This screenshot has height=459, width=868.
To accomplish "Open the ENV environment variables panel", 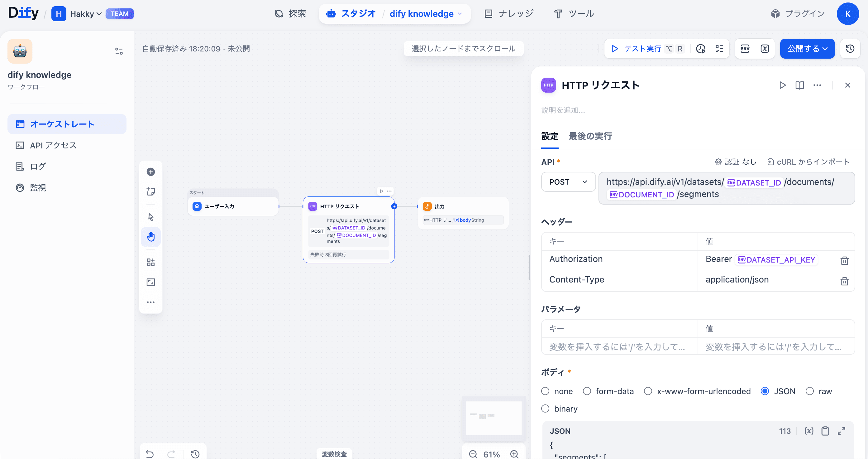I will tap(745, 49).
